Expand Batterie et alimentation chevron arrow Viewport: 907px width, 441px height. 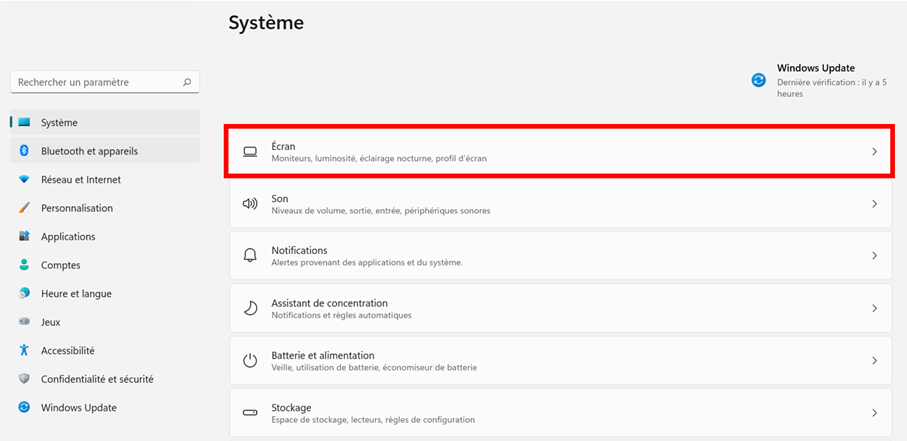(x=874, y=361)
